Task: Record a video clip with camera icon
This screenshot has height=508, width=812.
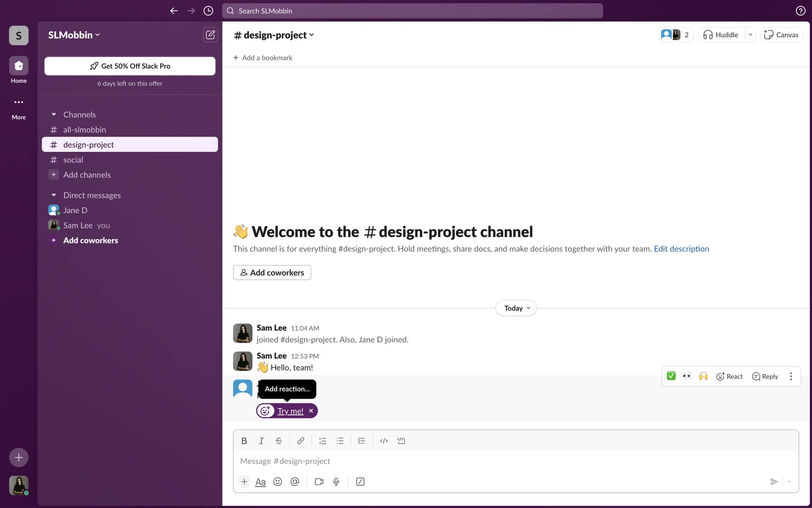Action: (x=319, y=482)
